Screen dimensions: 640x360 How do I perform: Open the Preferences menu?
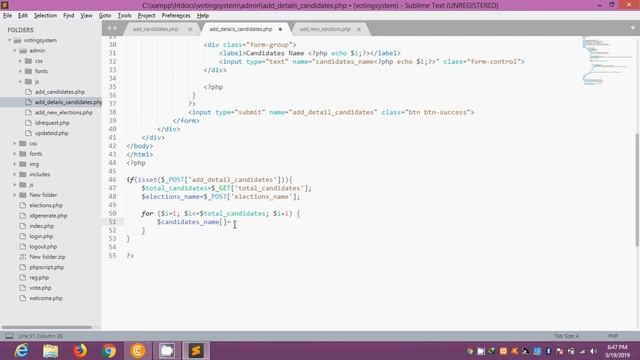pyautogui.click(x=176, y=16)
